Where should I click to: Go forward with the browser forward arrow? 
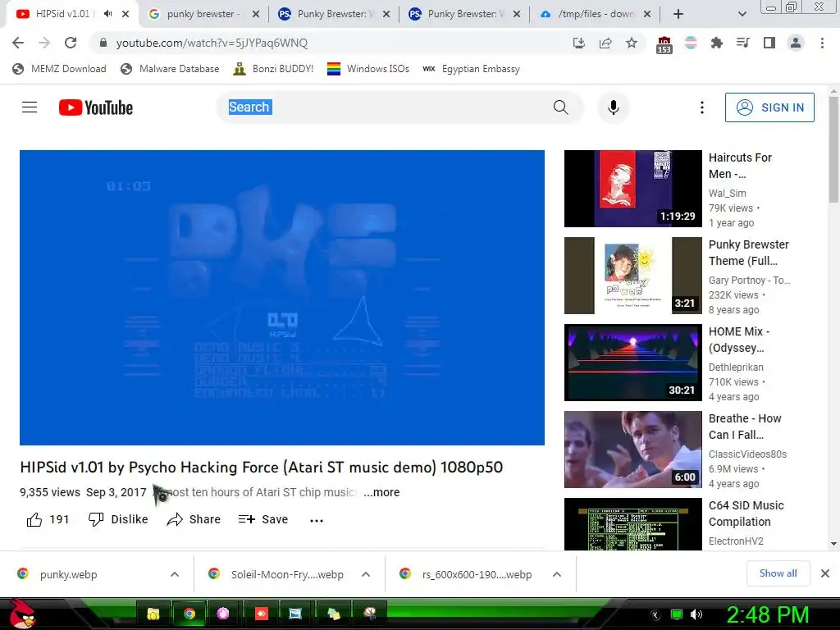[44, 43]
